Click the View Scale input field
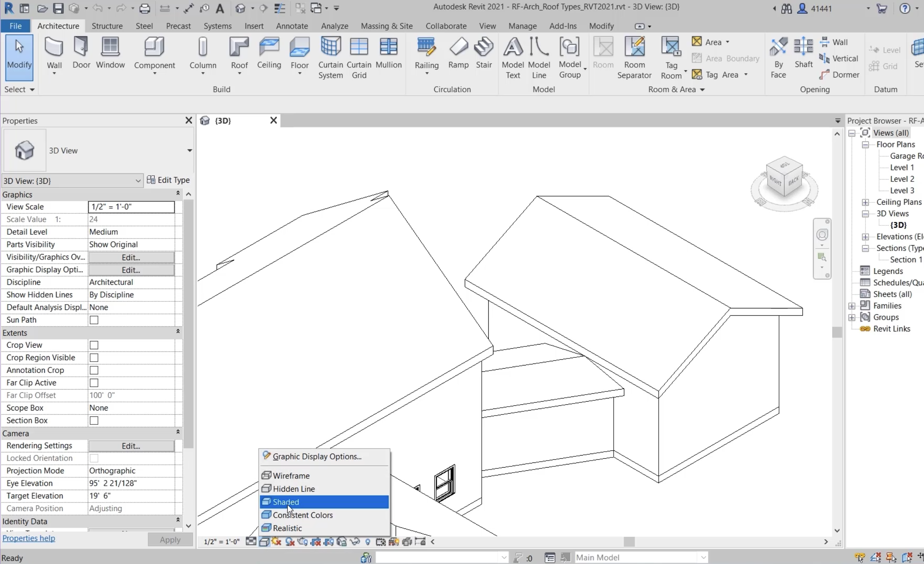 [131, 207]
